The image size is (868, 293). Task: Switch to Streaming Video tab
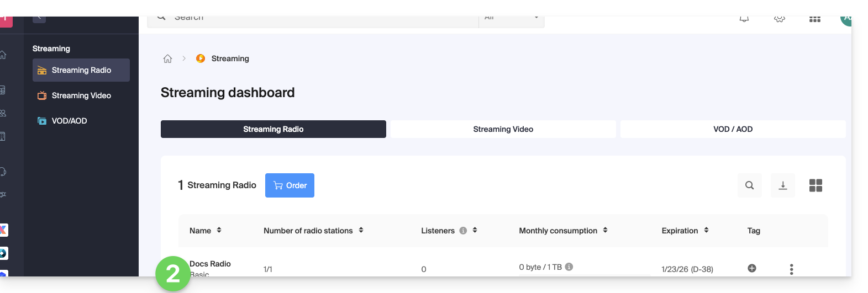[x=503, y=129]
